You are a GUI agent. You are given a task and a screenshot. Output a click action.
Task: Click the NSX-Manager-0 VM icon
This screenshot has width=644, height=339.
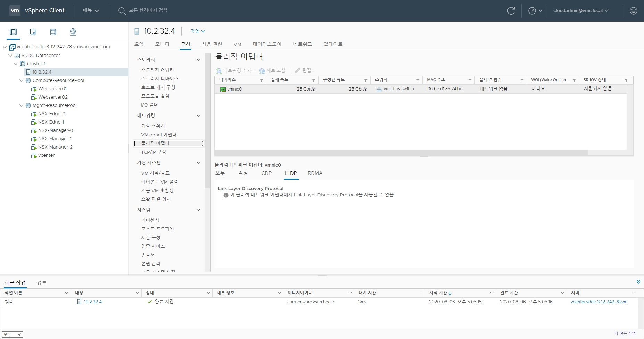[x=34, y=130]
